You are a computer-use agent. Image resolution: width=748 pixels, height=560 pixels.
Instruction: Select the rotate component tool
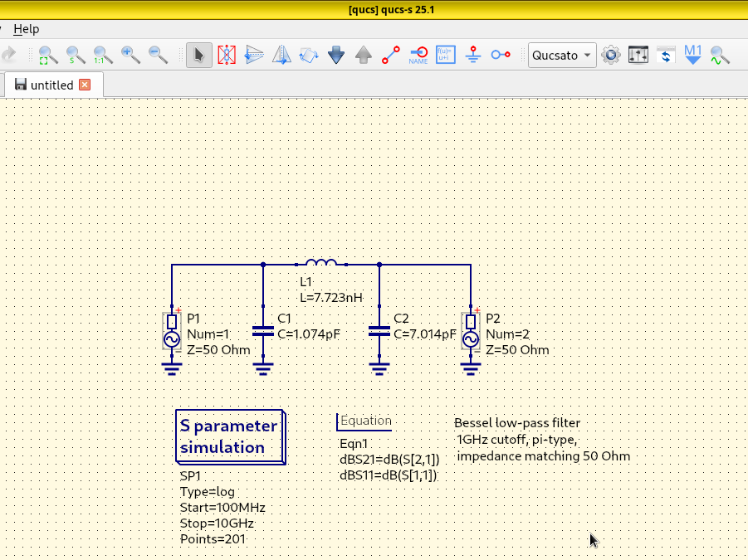(x=308, y=55)
